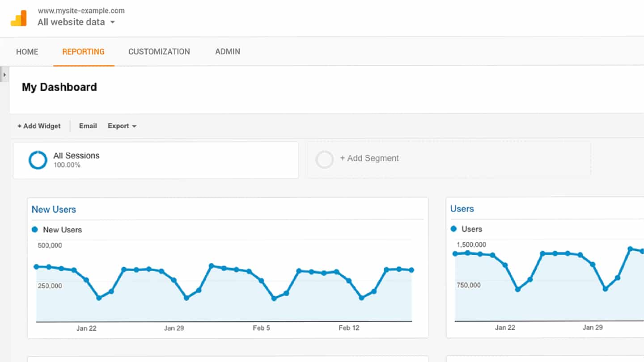Viewport: 644px width, 362px height.
Task: Click the My Dashboard heading
Action: [59, 87]
